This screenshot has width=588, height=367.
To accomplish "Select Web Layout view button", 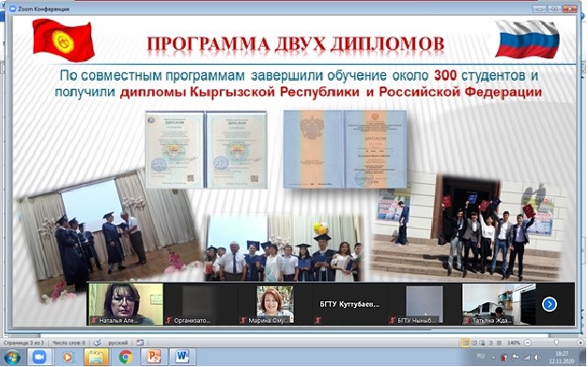I will (x=483, y=343).
